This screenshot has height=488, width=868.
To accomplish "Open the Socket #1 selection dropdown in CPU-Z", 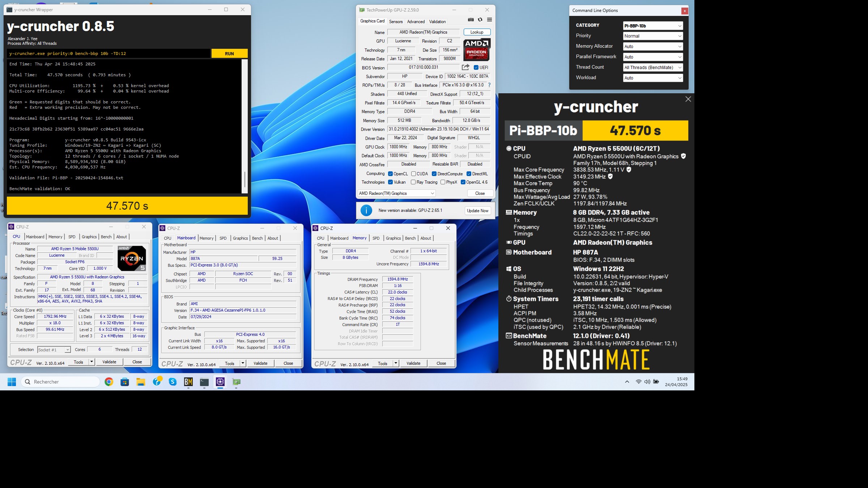I will point(54,350).
